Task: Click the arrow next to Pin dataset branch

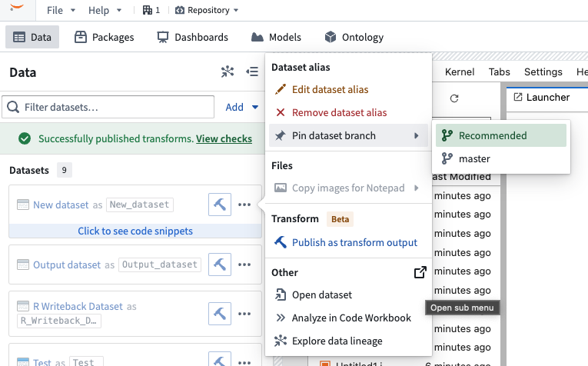Action: 417,136
